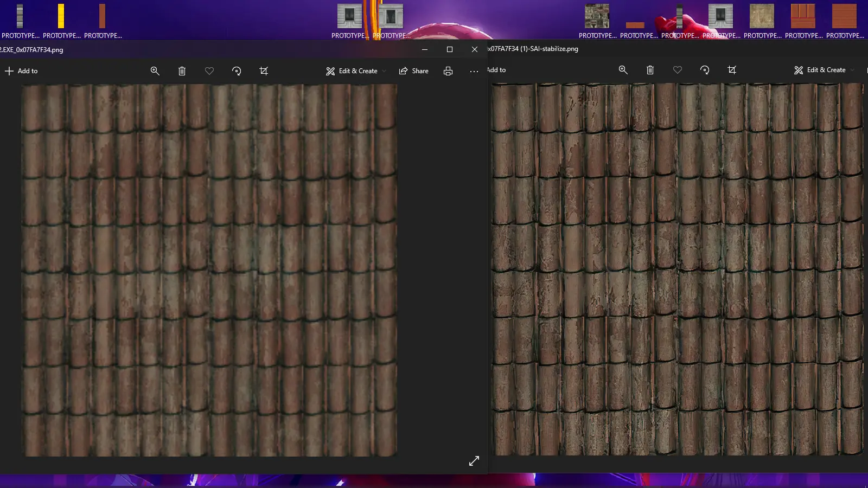Select the beige sand texture PROTOTYPE desktop icon
This screenshot has width=868, height=488.
point(762,21)
